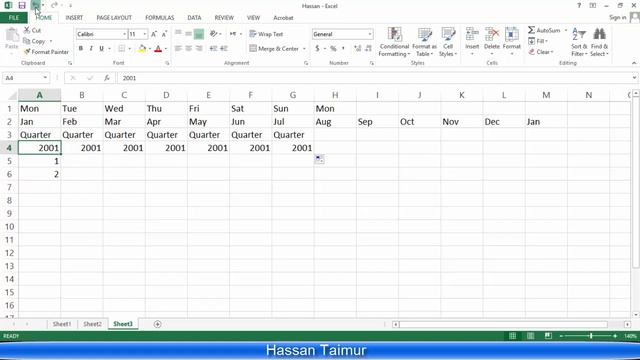Toggle underline formatting
This screenshot has width=640, height=360.
[x=101, y=49]
